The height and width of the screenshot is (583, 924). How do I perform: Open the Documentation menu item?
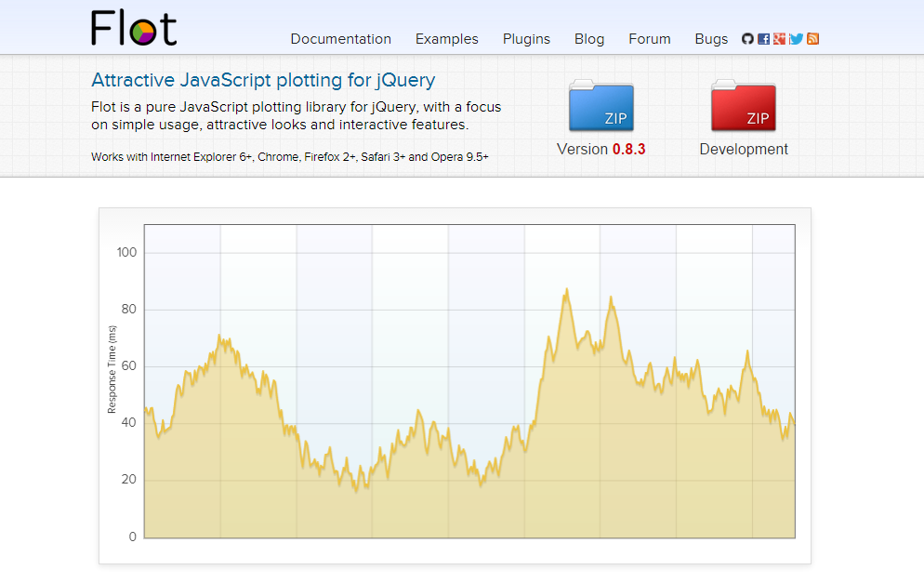point(340,39)
